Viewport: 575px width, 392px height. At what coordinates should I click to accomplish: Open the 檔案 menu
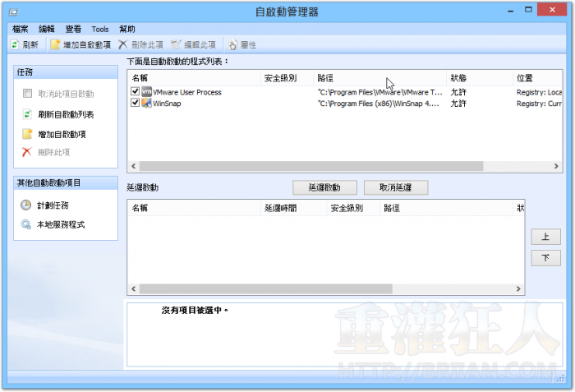[x=21, y=28]
